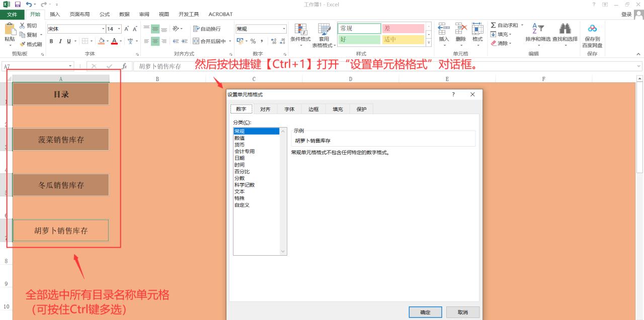Cut selection with 剪切
The width and height of the screenshot is (644, 320).
(x=28, y=26)
